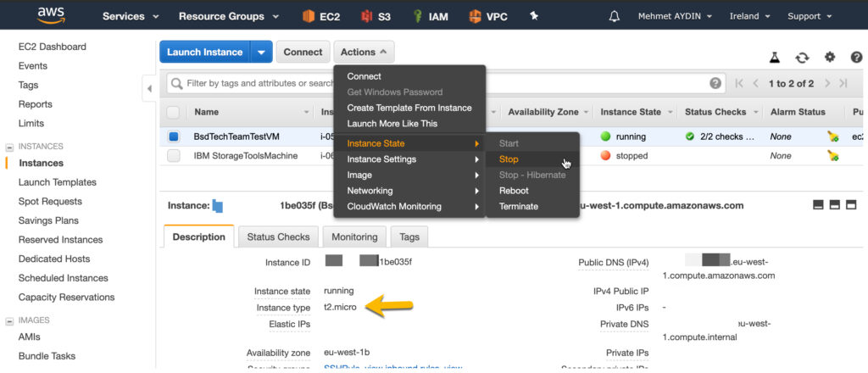Collapse IMAGES sidebar section
Screen dimensions: 868x373
(8, 321)
